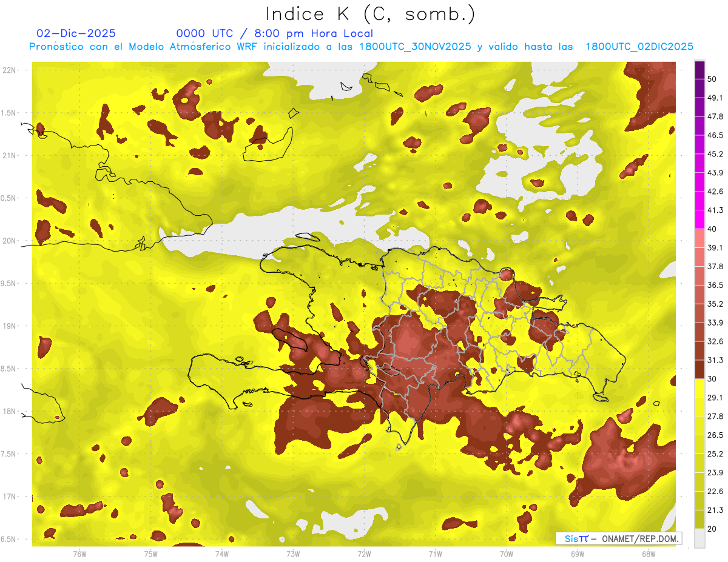Click the 8.5N latitude tick label
The image size is (728, 562).
pos(9,369)
